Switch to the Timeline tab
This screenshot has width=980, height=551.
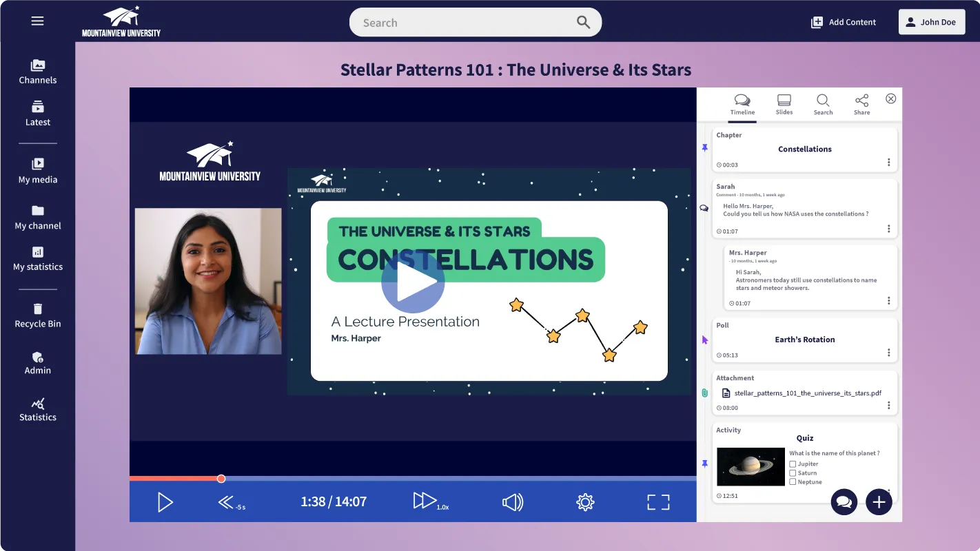(x=742, y=105)
